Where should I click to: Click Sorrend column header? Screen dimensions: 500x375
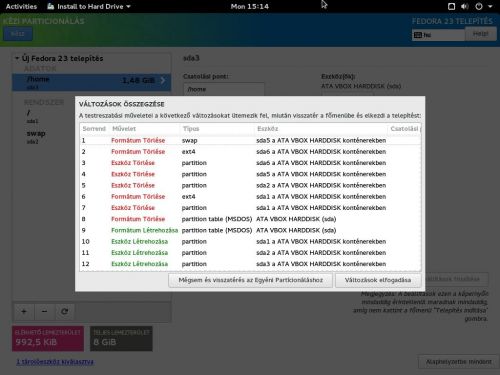click(x=94, y=129)
